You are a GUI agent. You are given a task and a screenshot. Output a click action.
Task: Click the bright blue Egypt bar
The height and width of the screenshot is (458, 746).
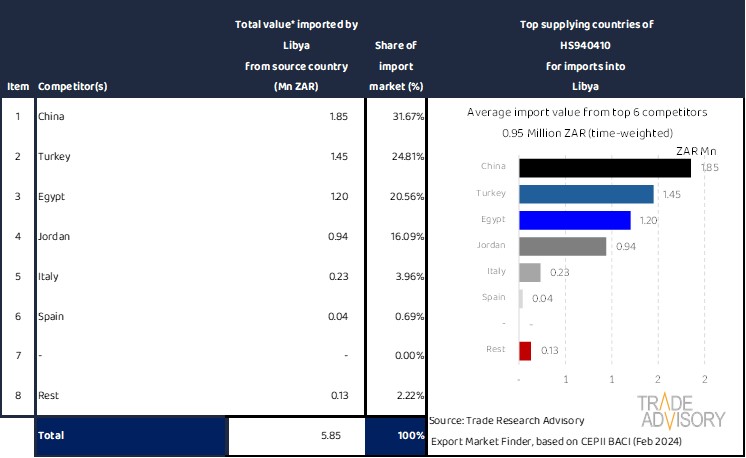(574, 220)
